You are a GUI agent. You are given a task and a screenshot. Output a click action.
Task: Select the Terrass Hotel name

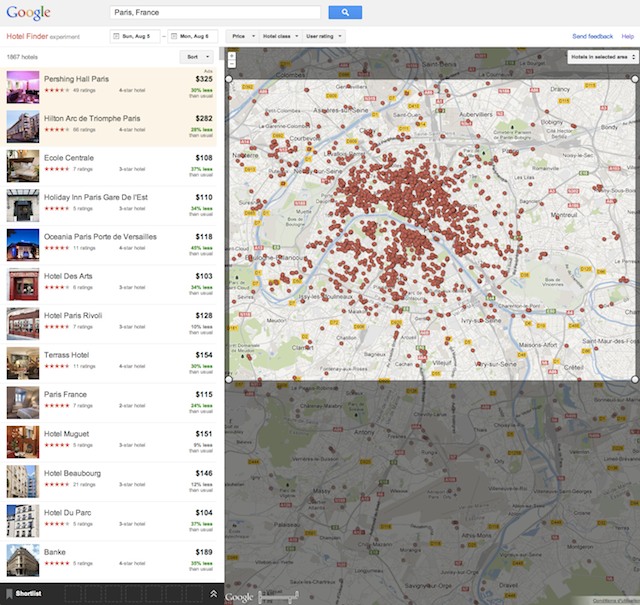(x=66, y=355)
